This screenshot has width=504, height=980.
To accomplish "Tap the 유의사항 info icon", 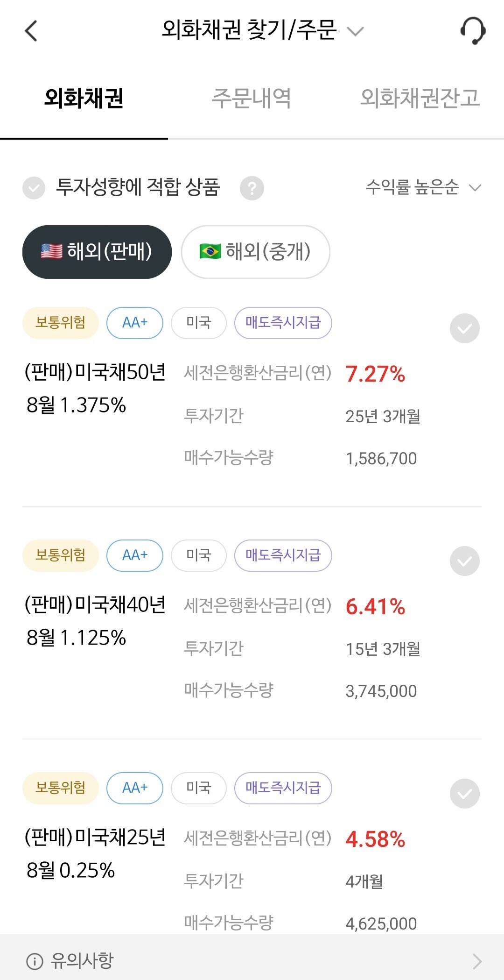I will tap(35, 961).
